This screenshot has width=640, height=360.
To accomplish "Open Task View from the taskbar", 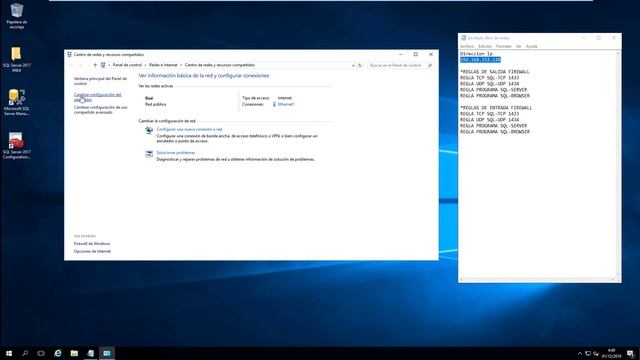I will (41, 353).
